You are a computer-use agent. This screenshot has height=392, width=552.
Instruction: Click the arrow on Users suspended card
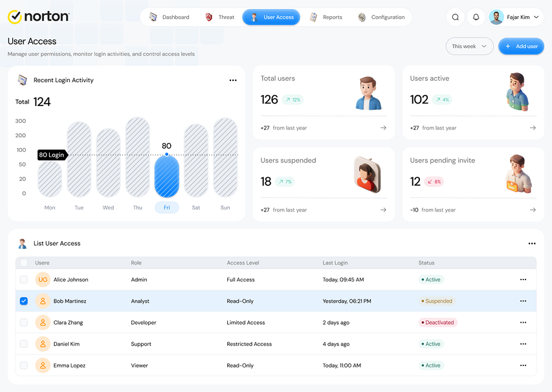383,210
